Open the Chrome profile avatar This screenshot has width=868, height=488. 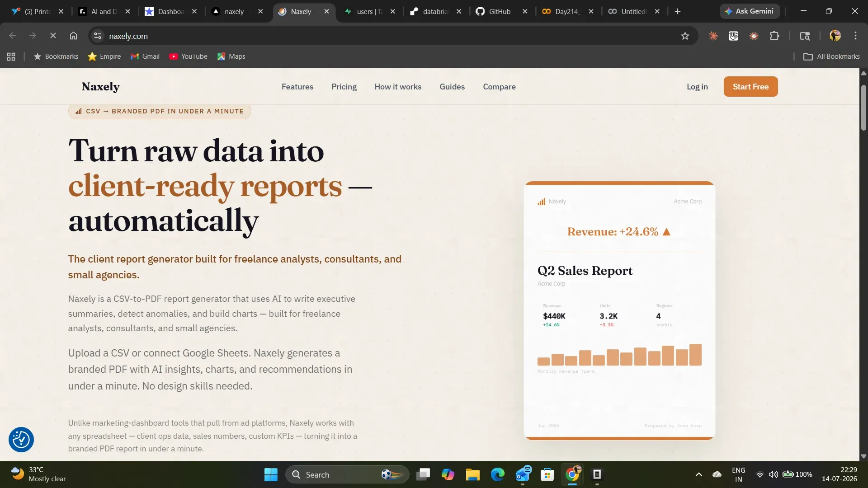(835, 36)
